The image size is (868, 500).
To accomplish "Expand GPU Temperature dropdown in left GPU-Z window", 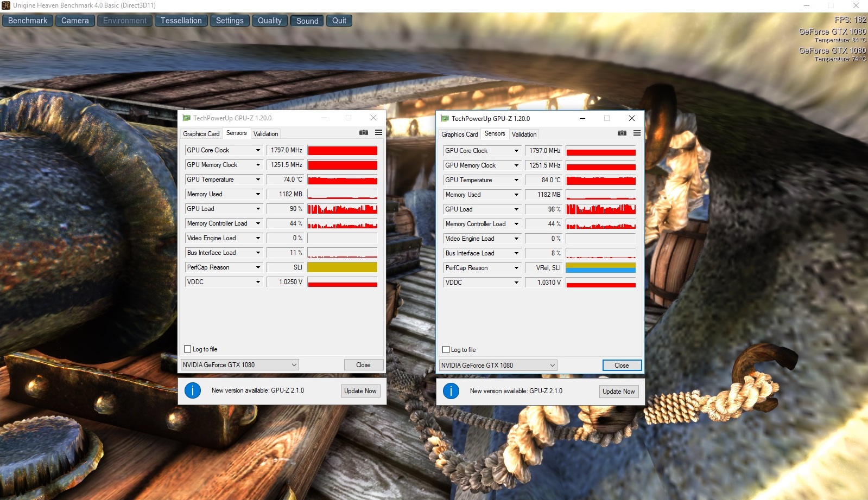I will pos(258,180).
